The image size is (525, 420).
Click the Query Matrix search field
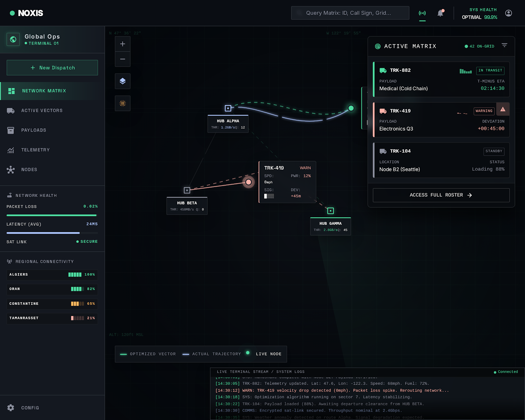click(x=350, y=13)
